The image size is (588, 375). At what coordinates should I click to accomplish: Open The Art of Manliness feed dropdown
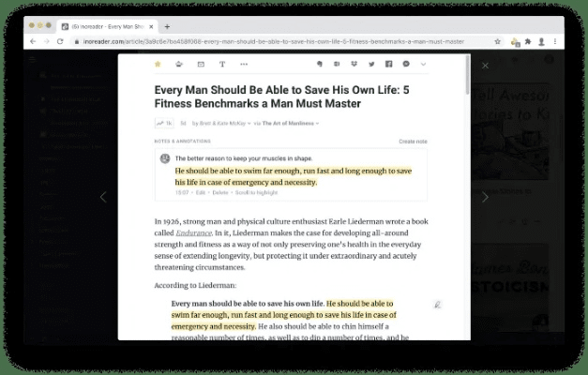[288, 123]
